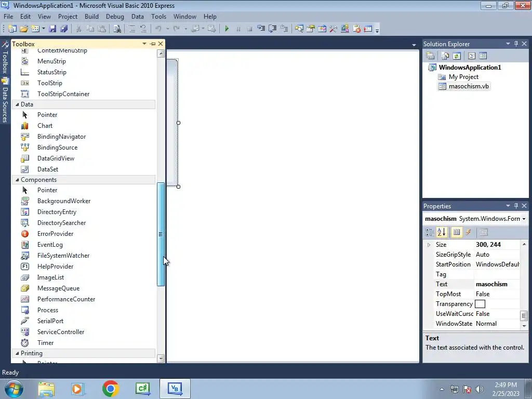Collapse the Components section in Toolbox
The height and width of the screenshot is (399, 532).
pyautogui.click(x=17, y=180)
